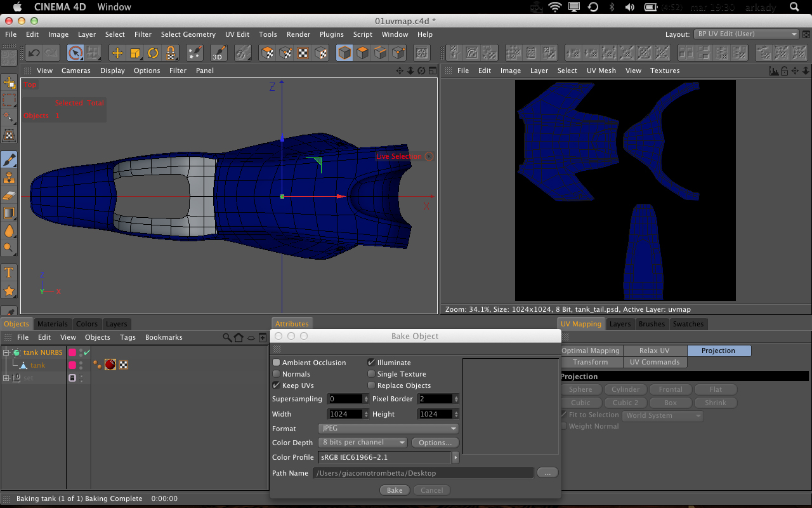This screenshot has height=508, width=812.
Task: Open the 3D Paint mode icon
Action: pyautogui.click(x=218, y=53)
